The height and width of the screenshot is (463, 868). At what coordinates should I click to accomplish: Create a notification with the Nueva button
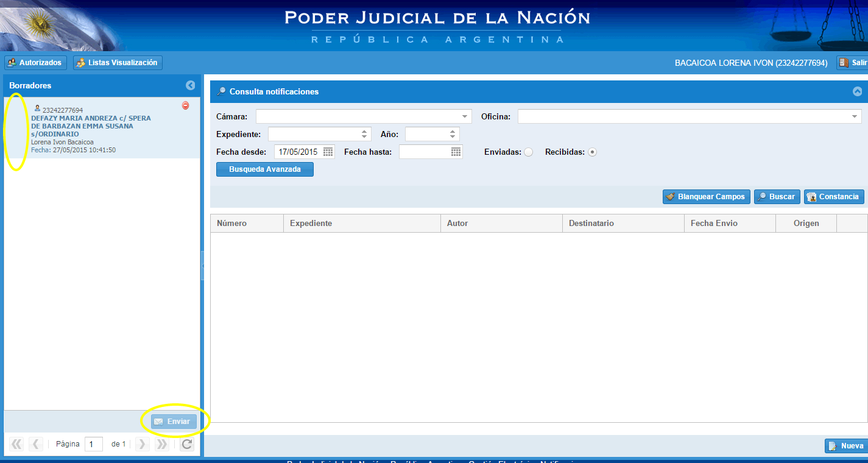(x=848, y=445)
